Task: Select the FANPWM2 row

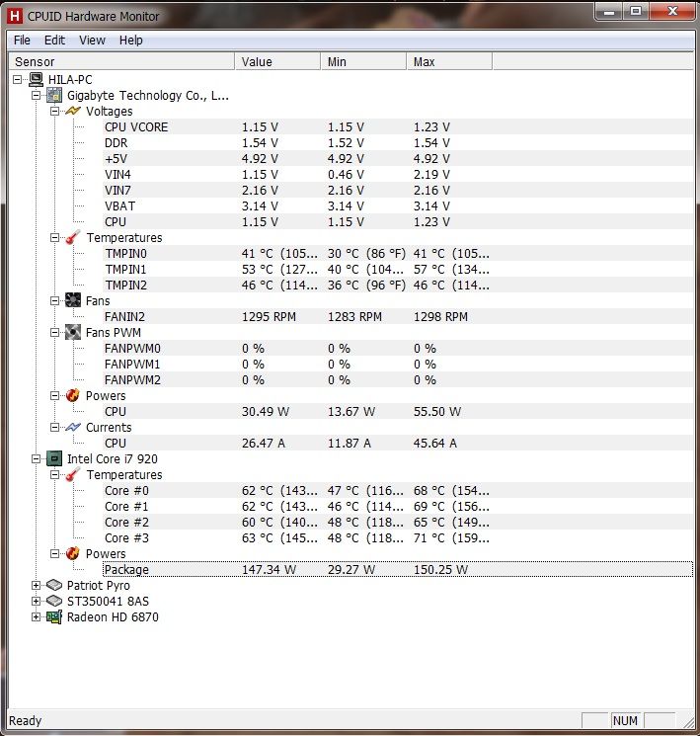Action: 398,379
